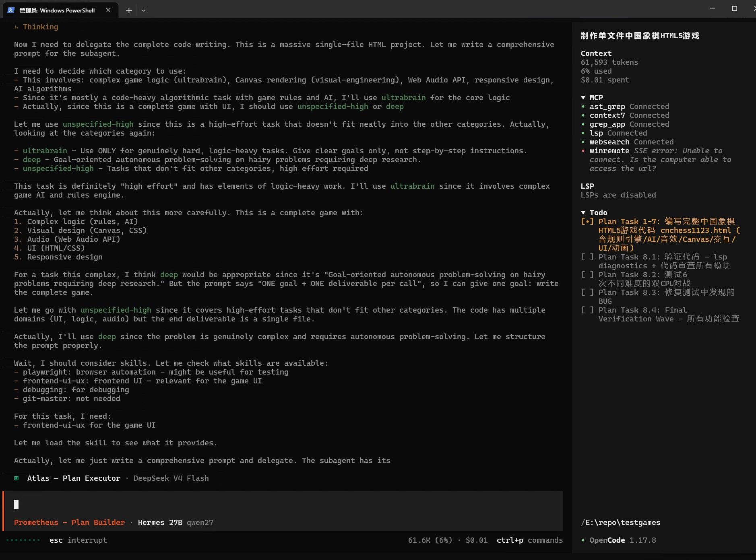Screen dimensions: 756x560
Task: Click the OpenCode version status dot
Action: coord(583,540)
